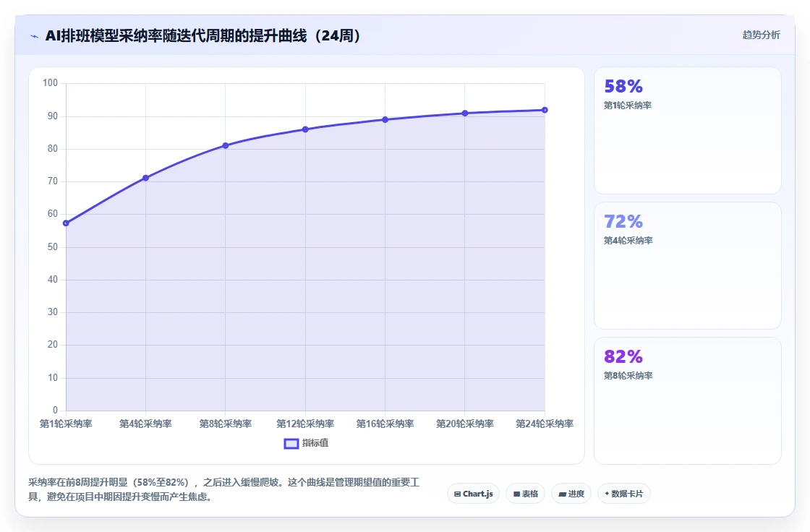
Task: Click x-axis label 第4轮采纳率
Action: pyautogui.click(x=145, y=424)
